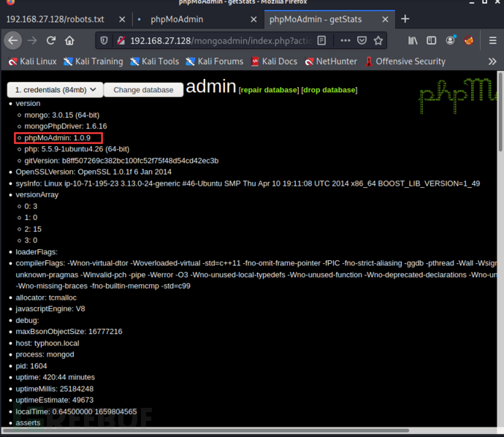Screen dimensions: 504x437
Task: Click the forward navigation arrow
Action: [x=32, y=41]
